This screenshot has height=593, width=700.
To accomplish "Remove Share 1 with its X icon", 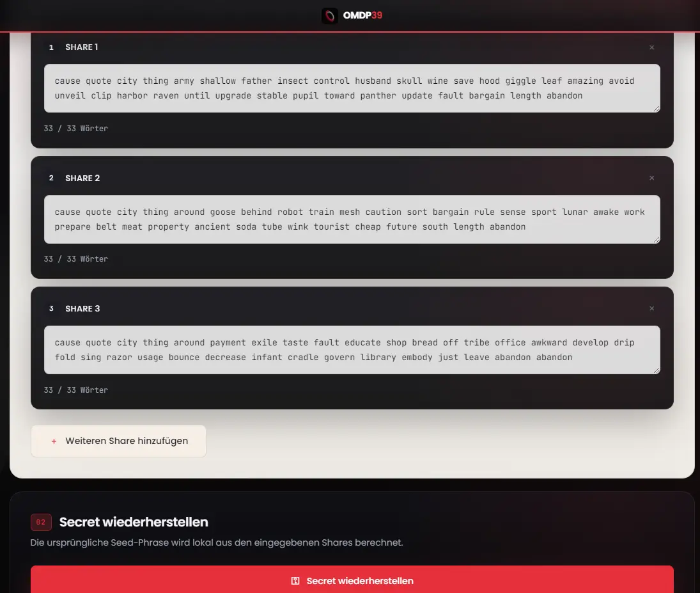I will click(x=651, y=47).
